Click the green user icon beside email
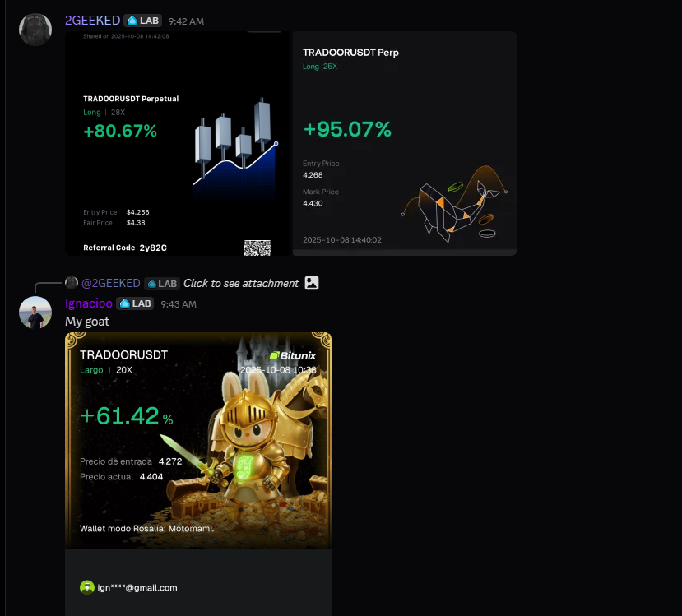The width and height of the screenshot is (682, 616). click(x=87, y=587)
